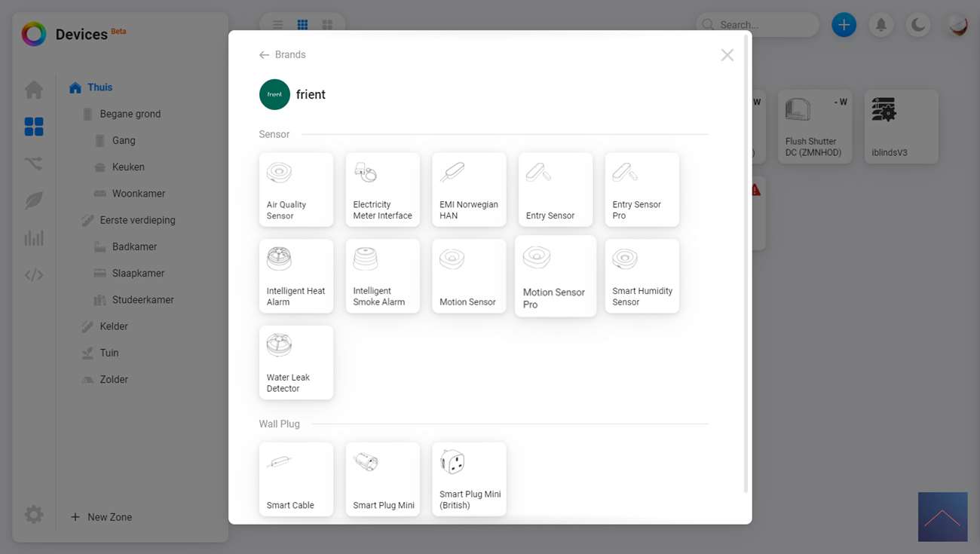Viewport: 980px width, 554px height.
Task: Select the Thuis root zone
Action: 100,87
